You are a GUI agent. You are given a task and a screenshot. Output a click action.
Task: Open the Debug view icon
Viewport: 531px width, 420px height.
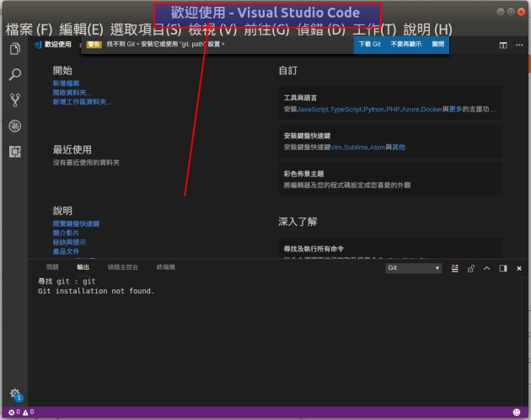(15, 126)
